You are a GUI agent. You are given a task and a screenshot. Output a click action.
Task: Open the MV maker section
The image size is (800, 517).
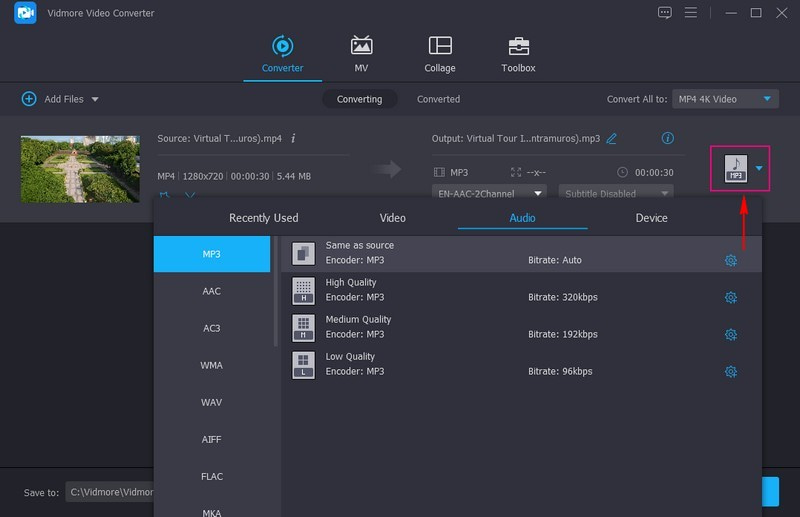(x=361, y=55)
